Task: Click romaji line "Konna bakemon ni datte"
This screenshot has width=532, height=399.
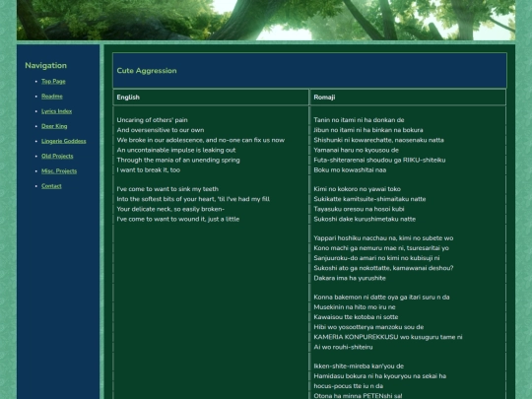Action: pos(381,298)
